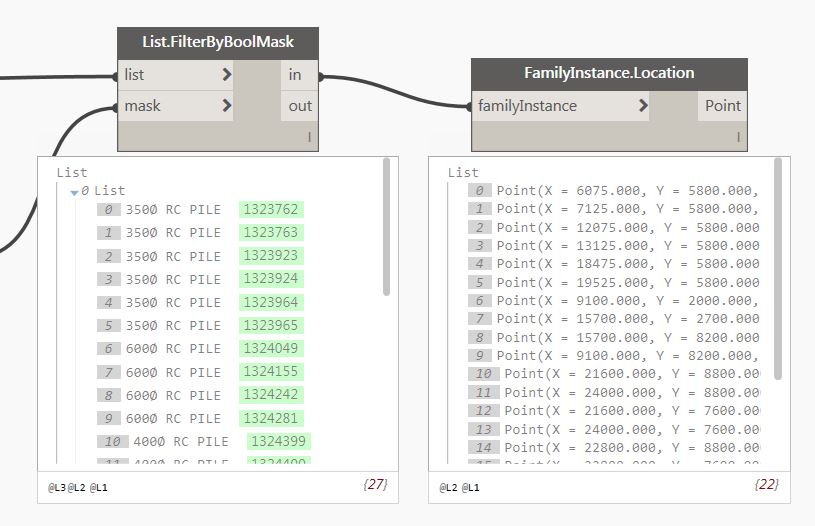Click element ID 1324242

tap(271, 394)
